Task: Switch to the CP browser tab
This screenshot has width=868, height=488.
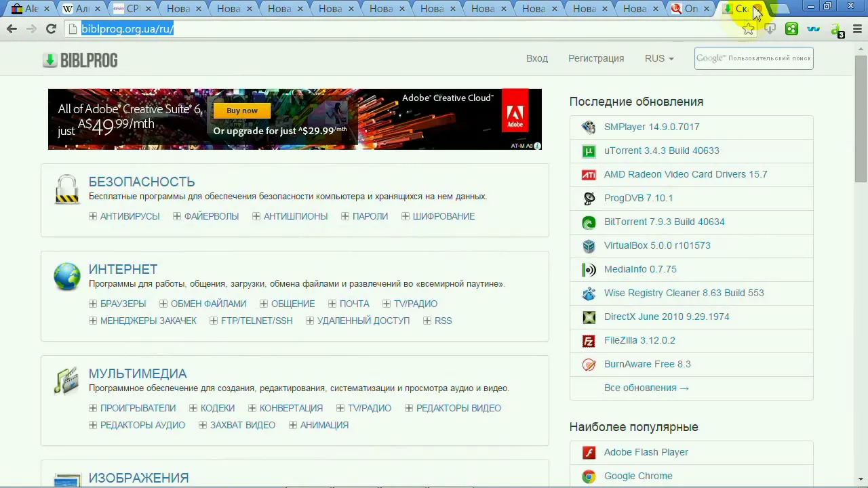Action: click(132, 9)
